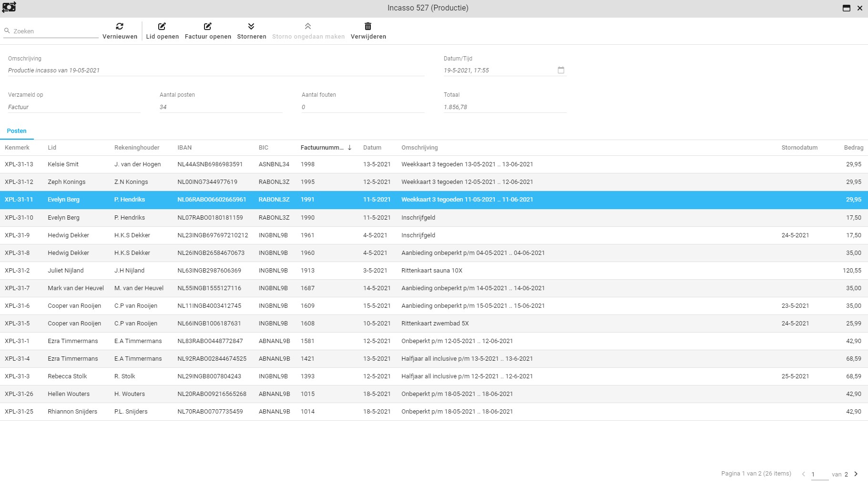Click the Omschrijving field Productie incasso
The height and width of the screenshot is (486, 868).
[216, 71]
